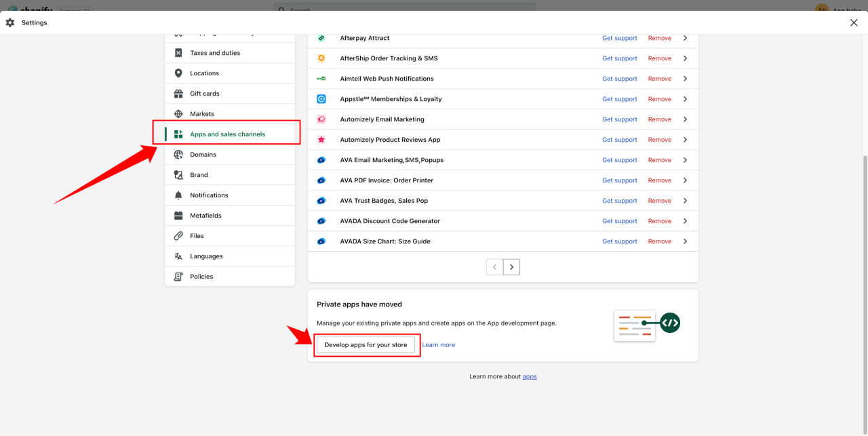Click Develop apps for your store button
This screenshot has width=868, height=436.
366,344
